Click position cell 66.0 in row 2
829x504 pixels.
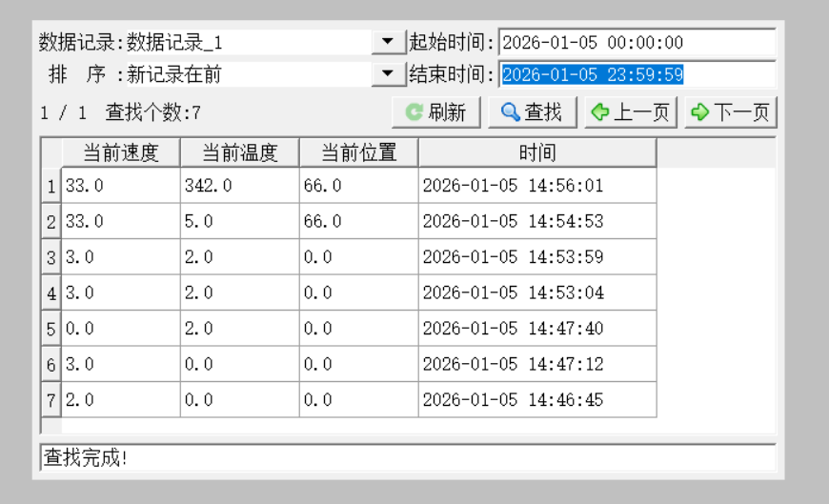pyautogui.click(x=359, y=221)
